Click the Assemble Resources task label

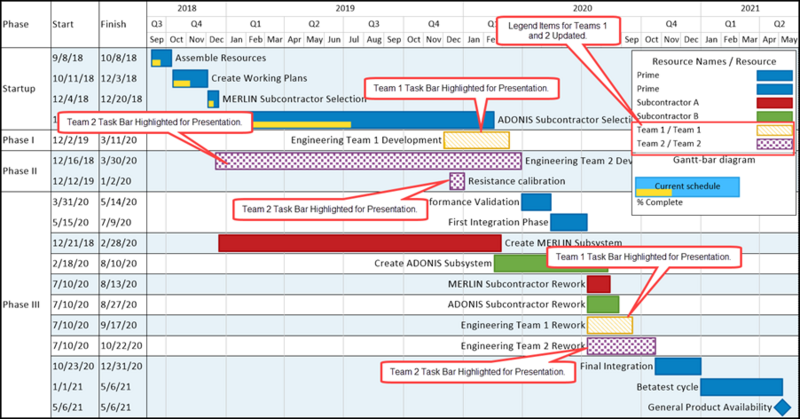[220, 58]
